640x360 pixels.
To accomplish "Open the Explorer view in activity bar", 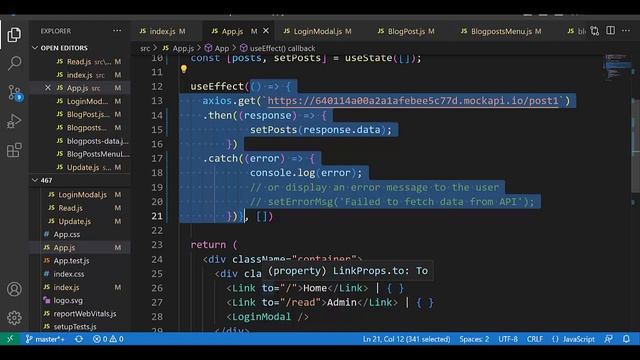I will tap(14, 35).
